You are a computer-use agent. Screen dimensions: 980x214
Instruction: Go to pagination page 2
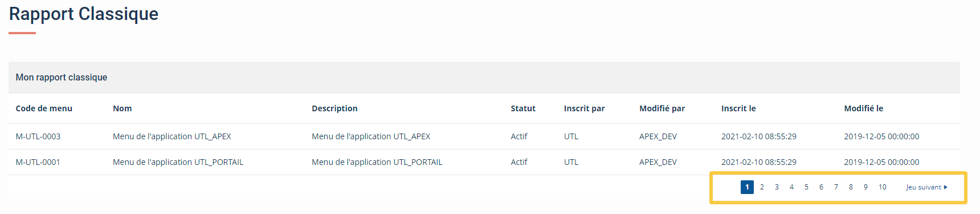coord(762,187)
